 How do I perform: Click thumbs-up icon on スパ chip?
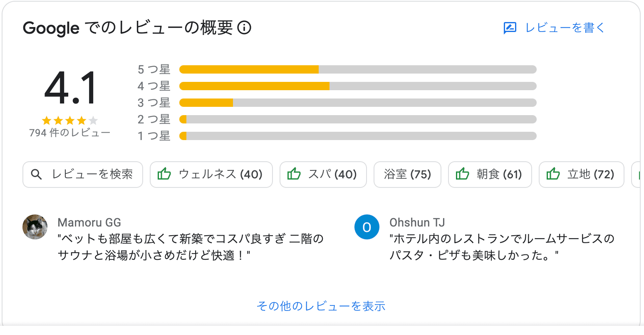294,174
